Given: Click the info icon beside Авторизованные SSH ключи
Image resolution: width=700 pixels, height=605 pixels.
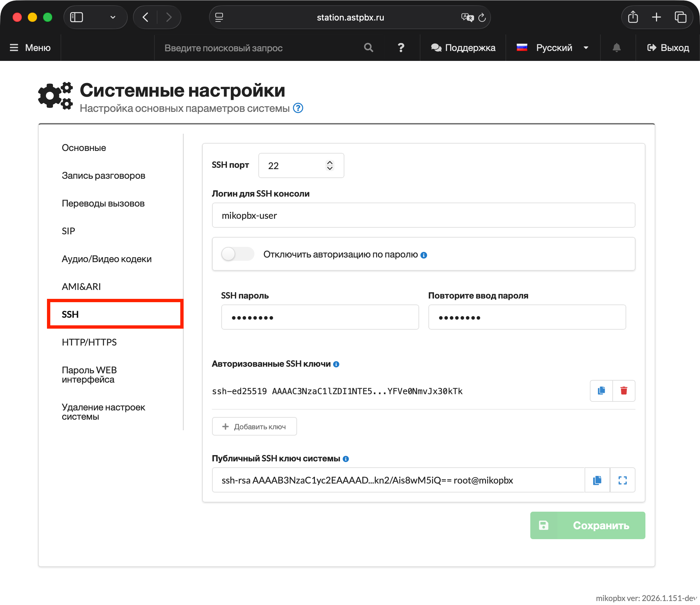Looking at the screenshot, I should (x=336, y=364).
